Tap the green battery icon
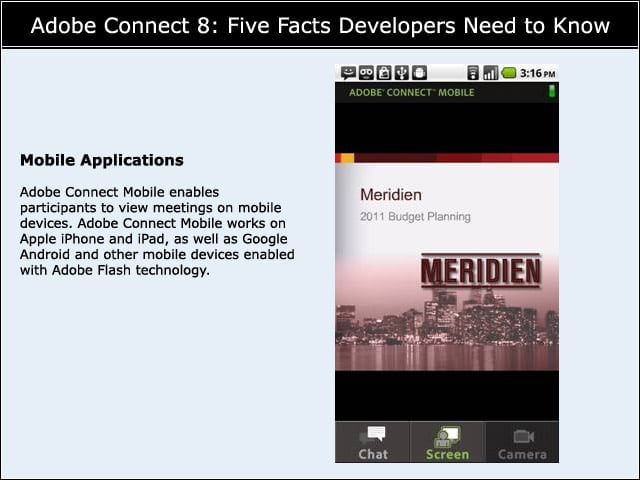This screenshot has width=640, height=480. tap(509, 73)
